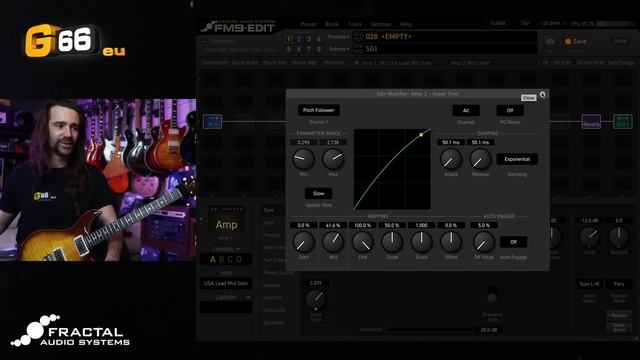Click the Parameter Range Max knob
The image size is (640, 360).
(333, 159)
